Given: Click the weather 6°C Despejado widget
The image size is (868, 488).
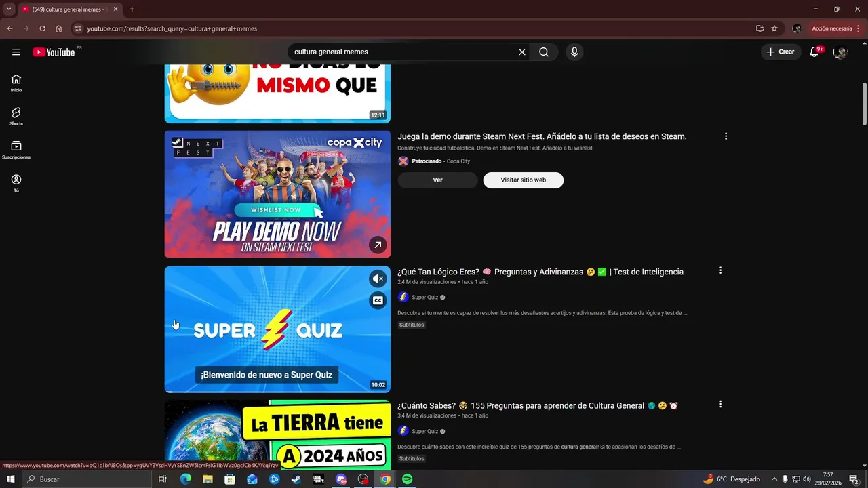Looking at the screenshot, I should pos(731,479).
